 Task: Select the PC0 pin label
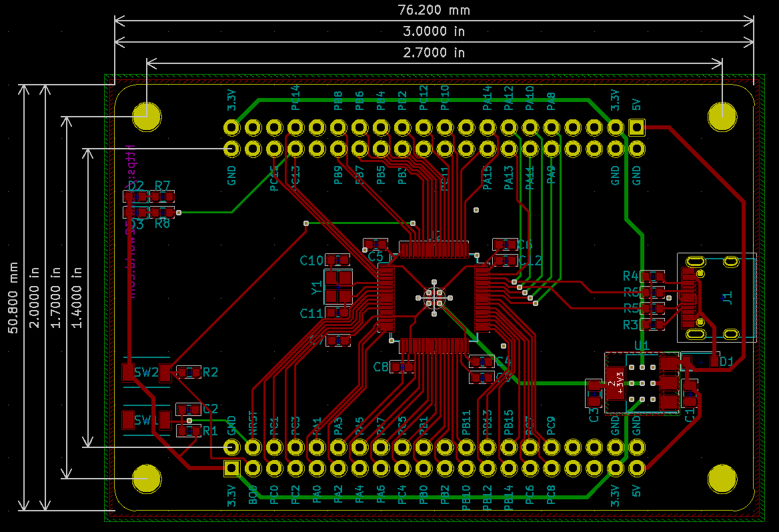click(x=274, y=495)
